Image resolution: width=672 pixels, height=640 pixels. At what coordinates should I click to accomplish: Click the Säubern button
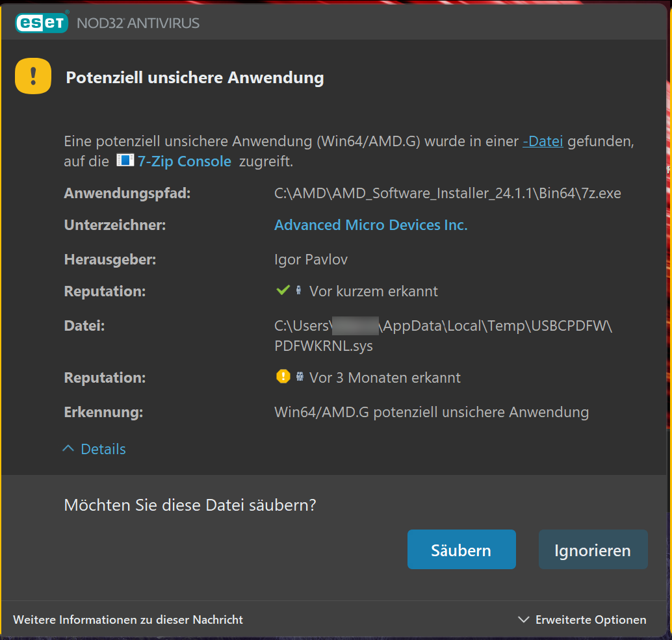click(x=461, y=550)
